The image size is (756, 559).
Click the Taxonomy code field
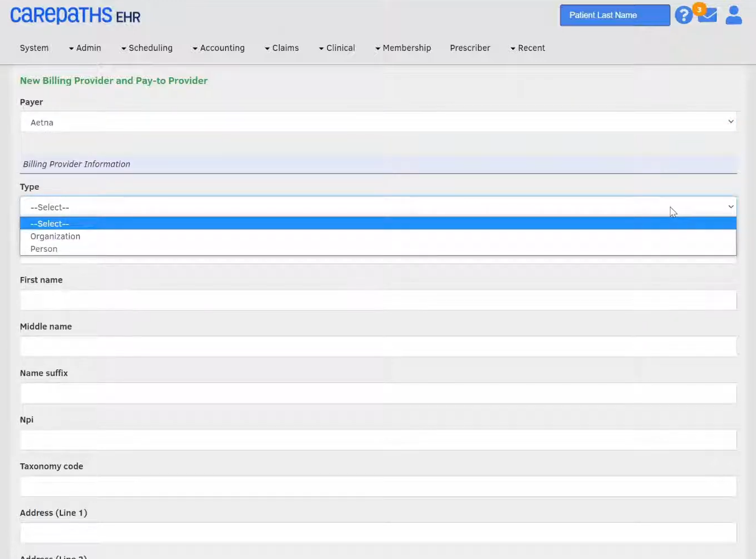(378, 487)
